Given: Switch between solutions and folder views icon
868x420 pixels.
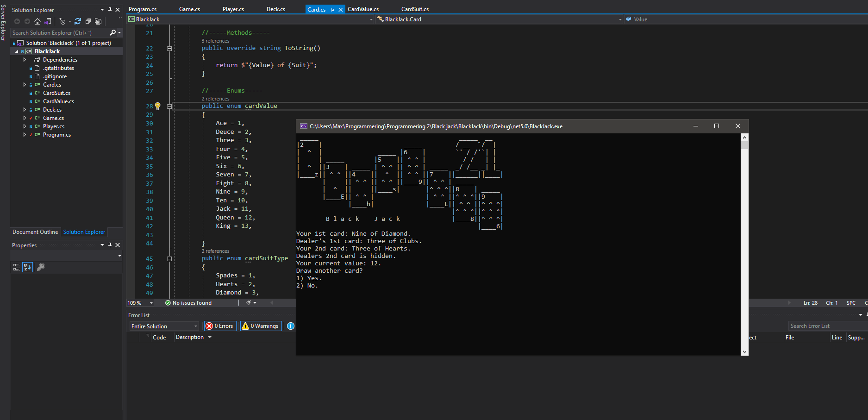Looking at the screenshot, I should 48,21.
